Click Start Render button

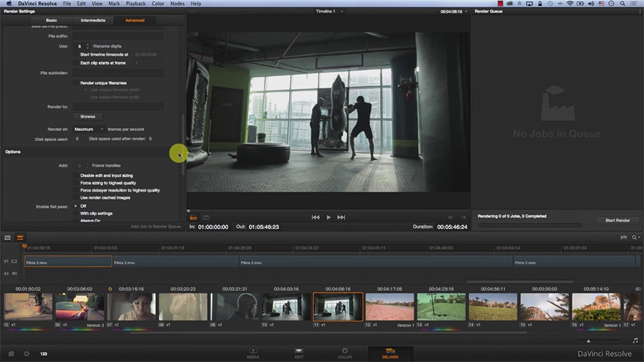click(618, 220)
